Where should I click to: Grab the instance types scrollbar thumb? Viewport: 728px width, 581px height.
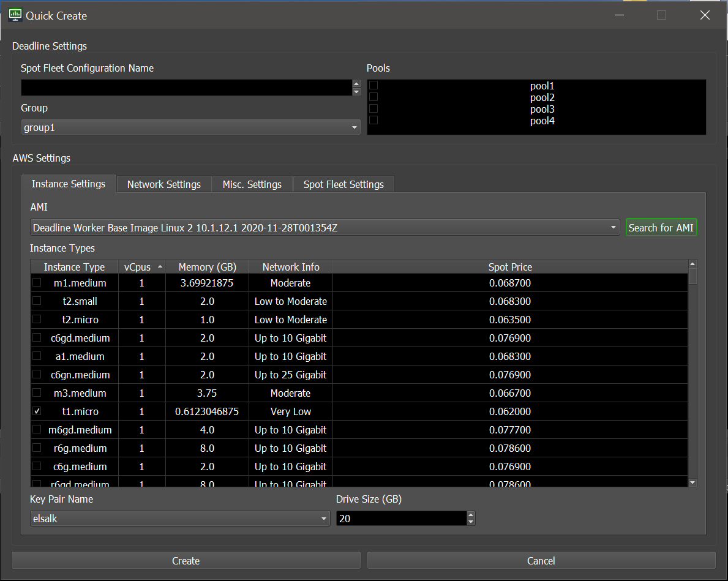tap(692, 276)
